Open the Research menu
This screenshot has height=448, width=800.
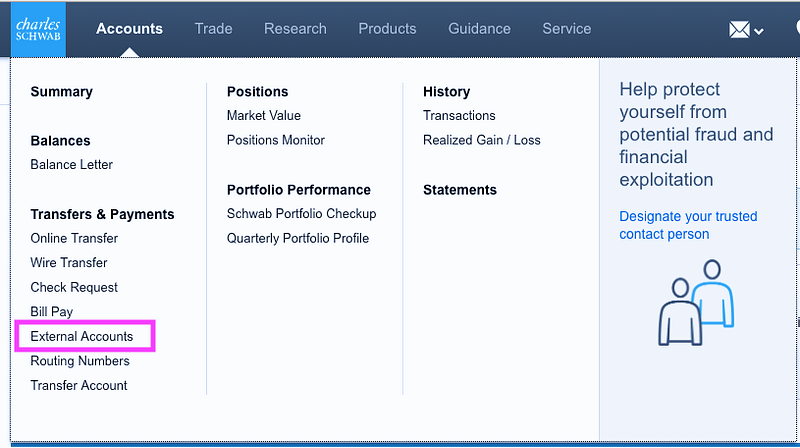click(295, 29)
